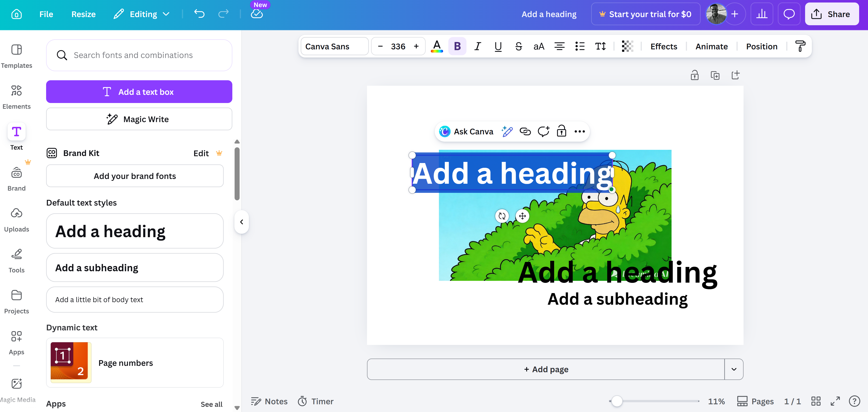Duplicate the page
The image size is (868, 412).
(x=715, y=75)
